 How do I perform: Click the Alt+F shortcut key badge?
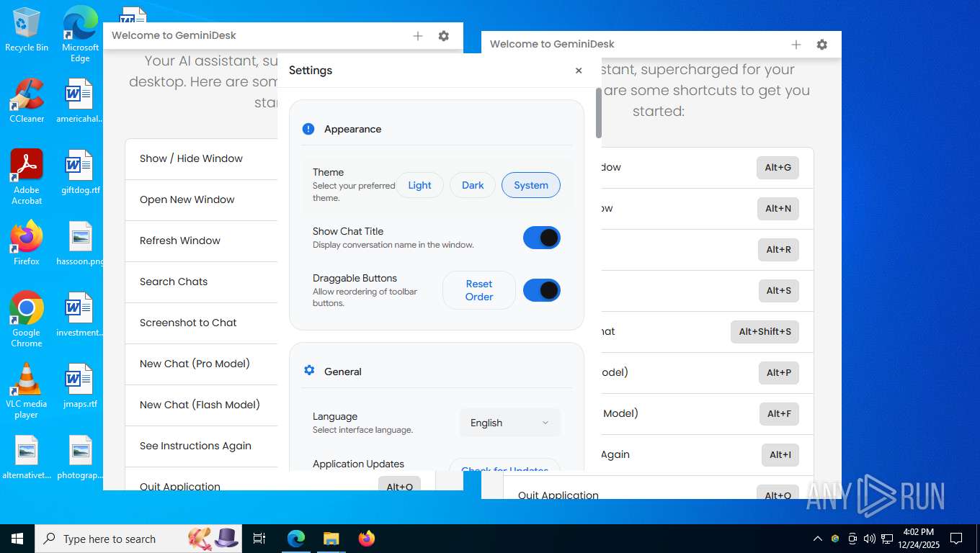click(779, 413)
